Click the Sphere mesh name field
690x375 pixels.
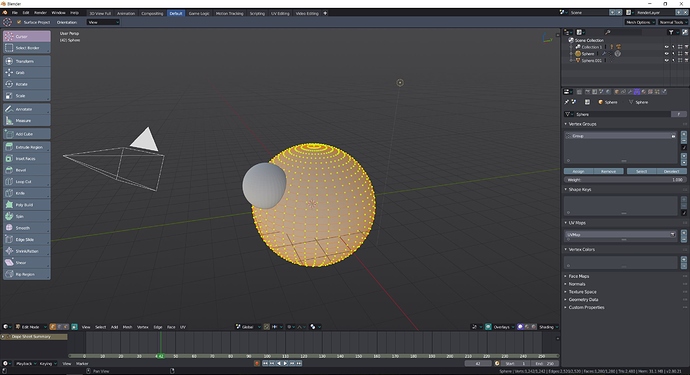tap(622, 114)
